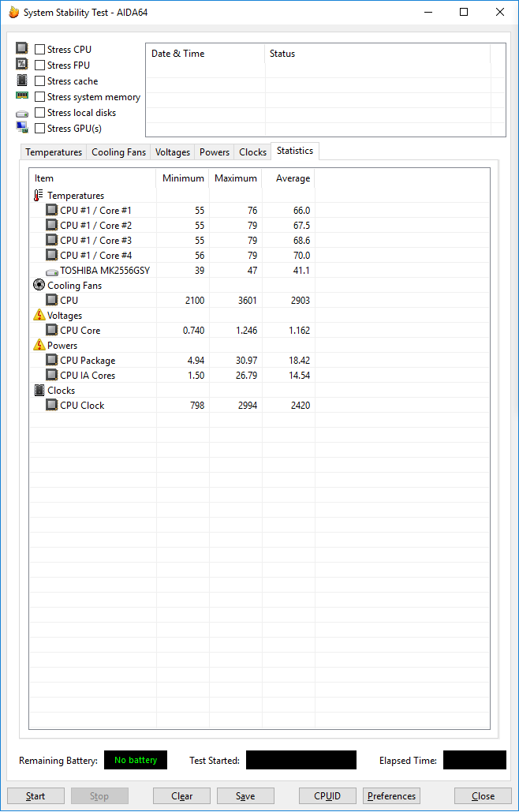Image resolution: width=519 pixels, height=812 pixels.
Task: Click the Item column header
Action: click(92, 178)
